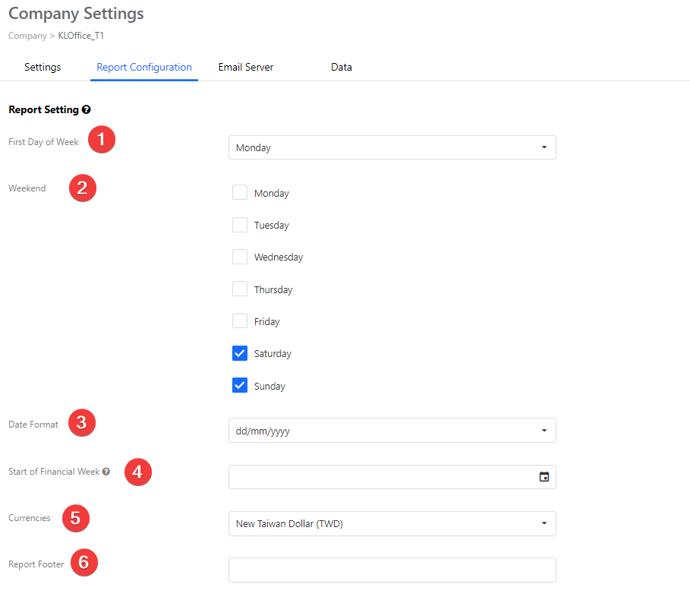This screenshot has height=616, width=690.
Task: Go to the Settings tab
Action: tap(43, 68)
